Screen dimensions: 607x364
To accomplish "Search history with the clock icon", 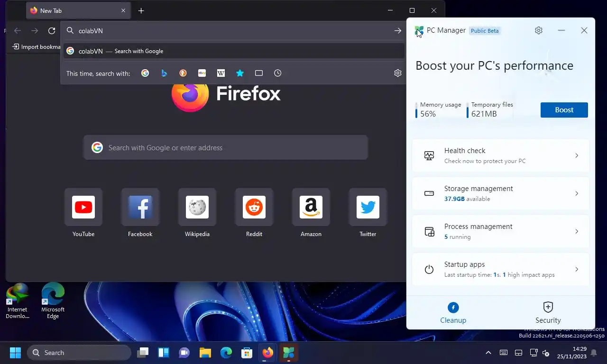I will pos(278,73).
